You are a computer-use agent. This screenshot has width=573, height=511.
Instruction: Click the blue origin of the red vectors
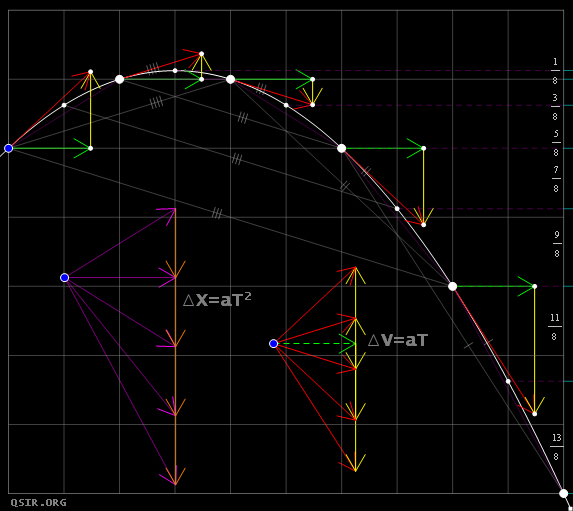(x=273, y=344)
